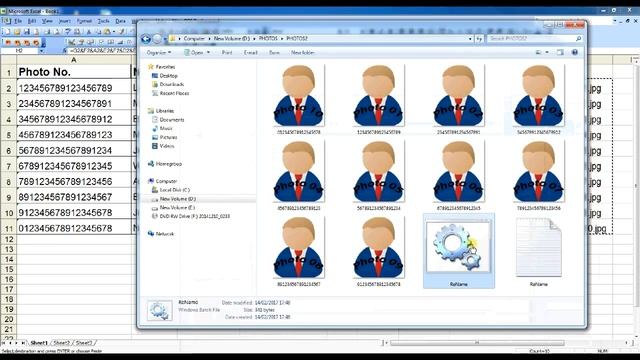Image resolution: width=640 pixels, height=360 pixels.
Task: Open Excel Edit menu
Action: 32,21
